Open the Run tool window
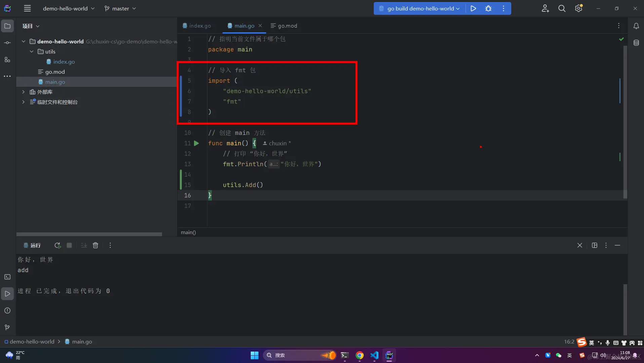This screenshot has width=644, height=363. tap(7, 294)
